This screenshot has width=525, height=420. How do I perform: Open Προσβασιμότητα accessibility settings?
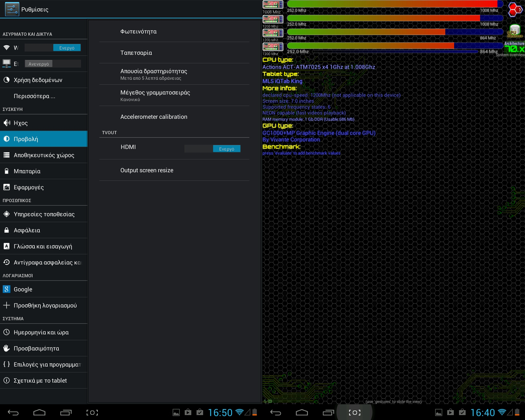point(44,348)
